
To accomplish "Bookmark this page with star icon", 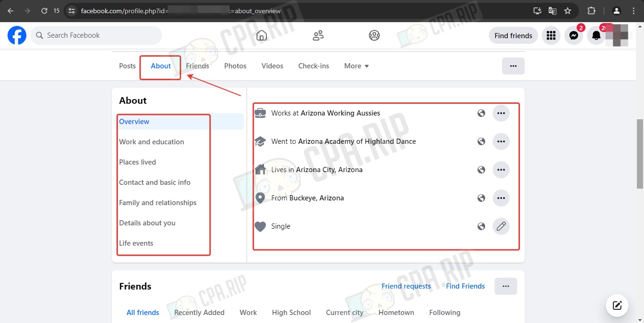I will click(x=568, y=10).
